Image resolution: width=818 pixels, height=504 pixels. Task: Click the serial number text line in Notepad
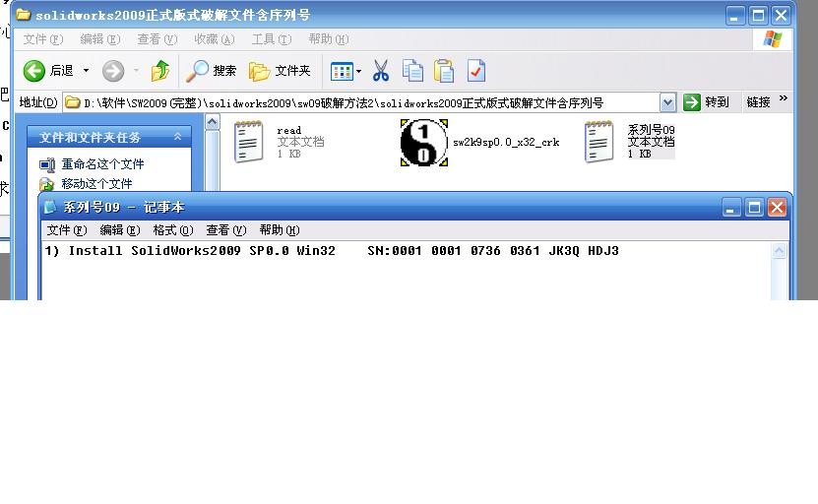click(x=332, y=251)
